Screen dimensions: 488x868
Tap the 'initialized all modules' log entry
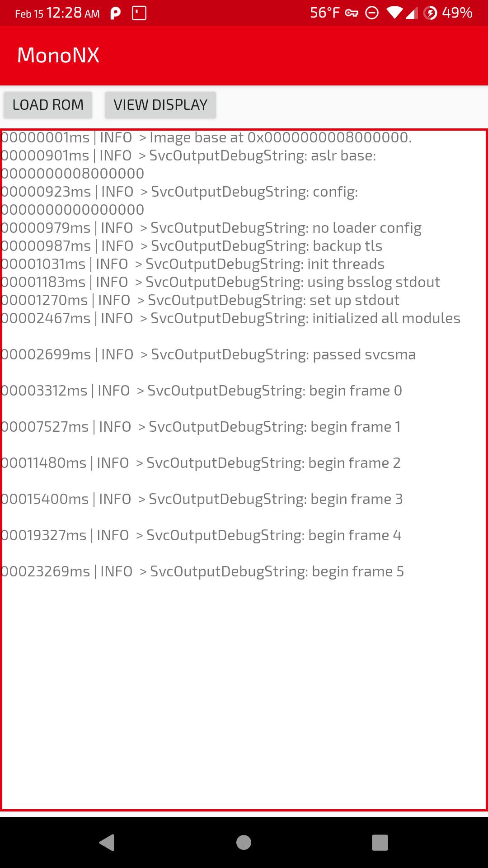pos(230,318)
